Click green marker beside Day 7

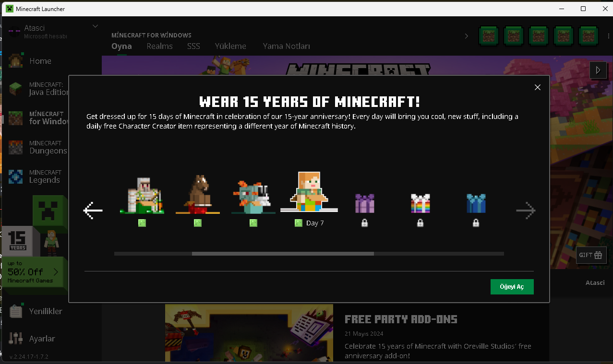click(299, 223)
